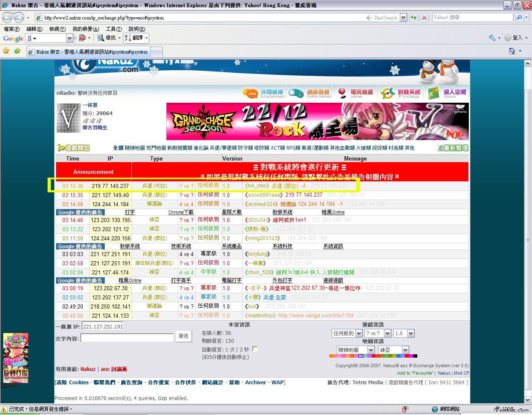Click the WAP footer link

278,383
